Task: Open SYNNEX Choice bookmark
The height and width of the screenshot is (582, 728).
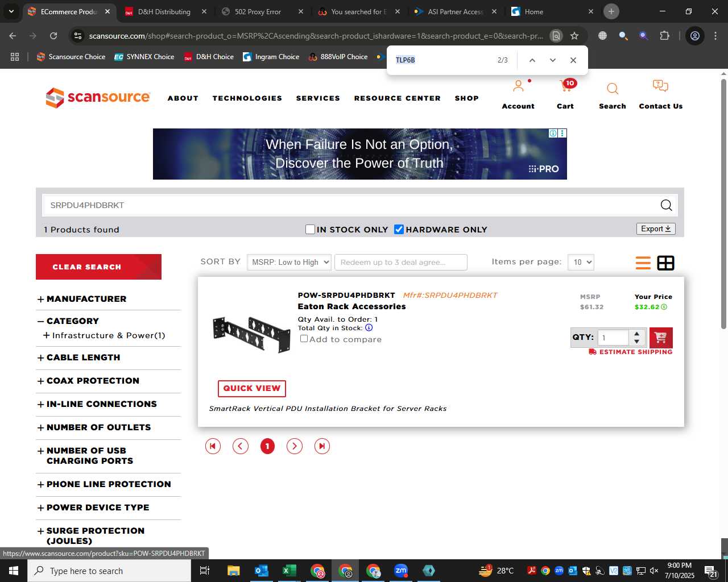Action: coord(144,57)
